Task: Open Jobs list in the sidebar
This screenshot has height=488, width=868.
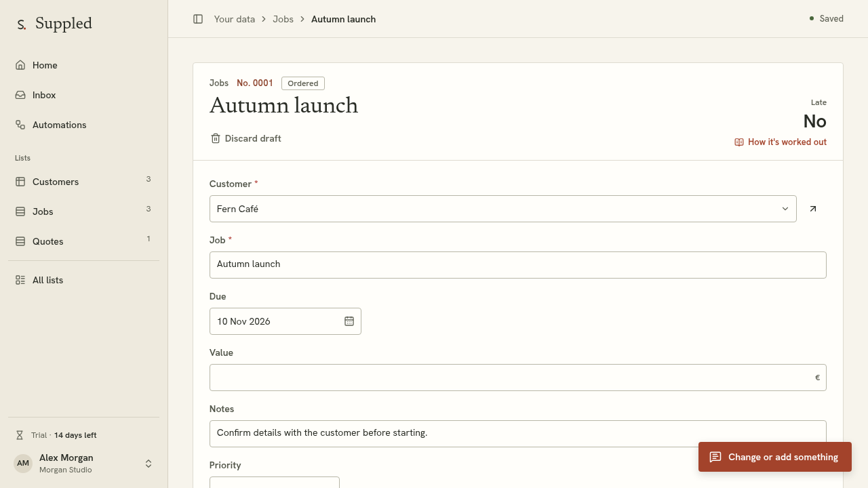Action: coord(83,211)
